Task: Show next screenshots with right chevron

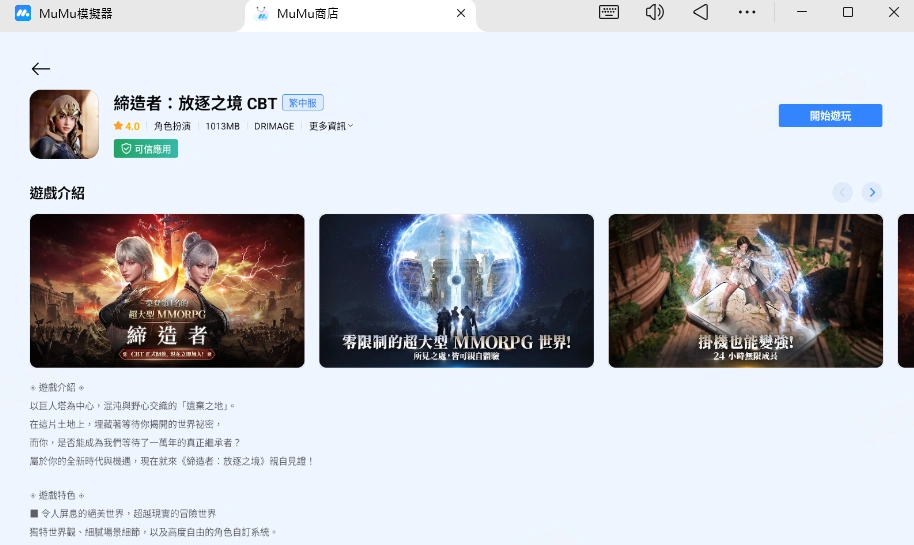Action: (872, 192)
